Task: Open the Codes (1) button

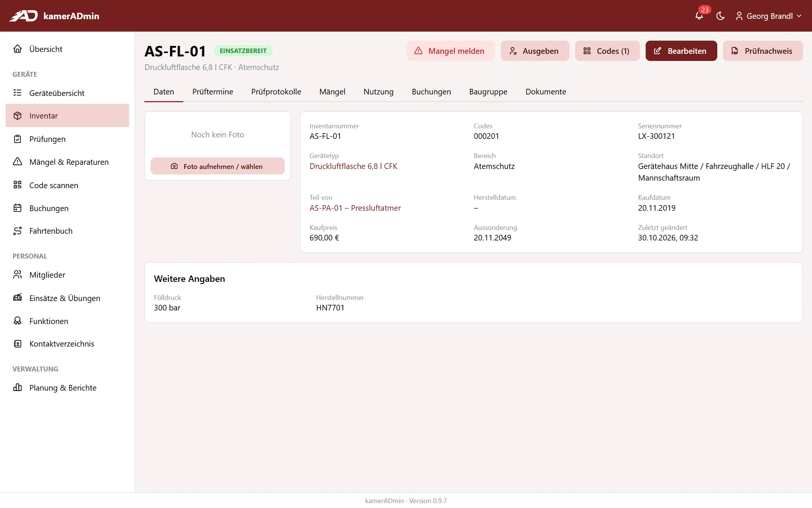Action: [607, 51]
